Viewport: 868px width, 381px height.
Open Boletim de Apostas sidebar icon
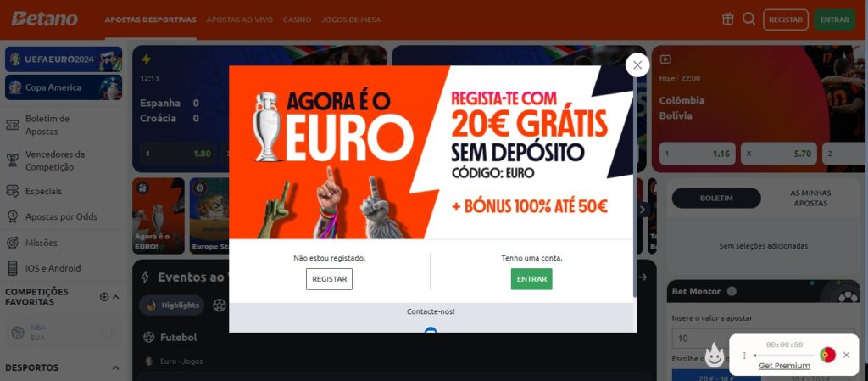(12, 125)
